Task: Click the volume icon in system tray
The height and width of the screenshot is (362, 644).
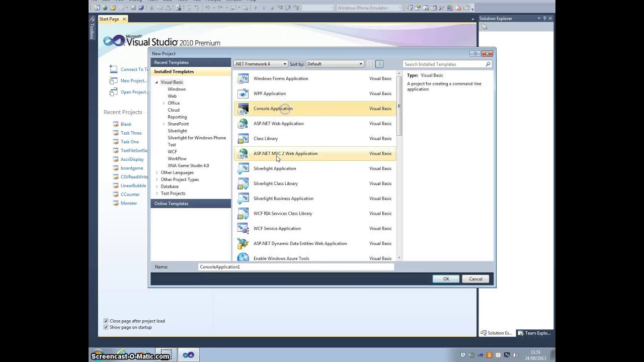Action: [516, 355]
